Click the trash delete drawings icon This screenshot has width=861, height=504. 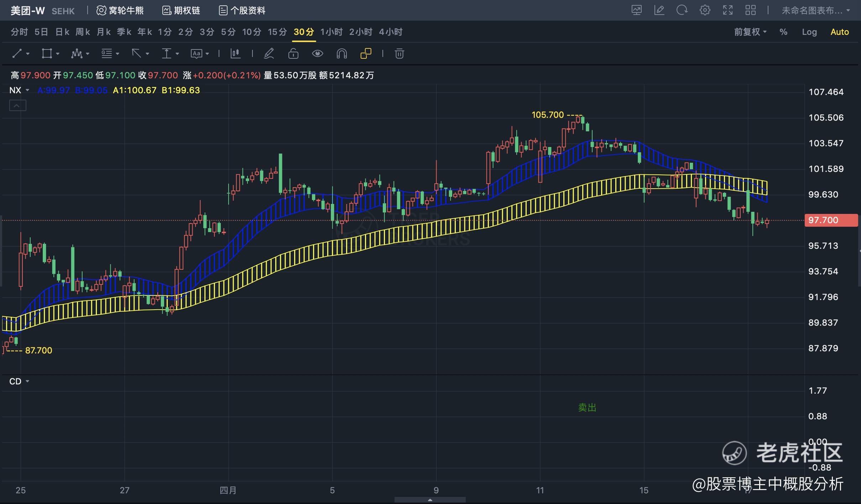(399, 54)
